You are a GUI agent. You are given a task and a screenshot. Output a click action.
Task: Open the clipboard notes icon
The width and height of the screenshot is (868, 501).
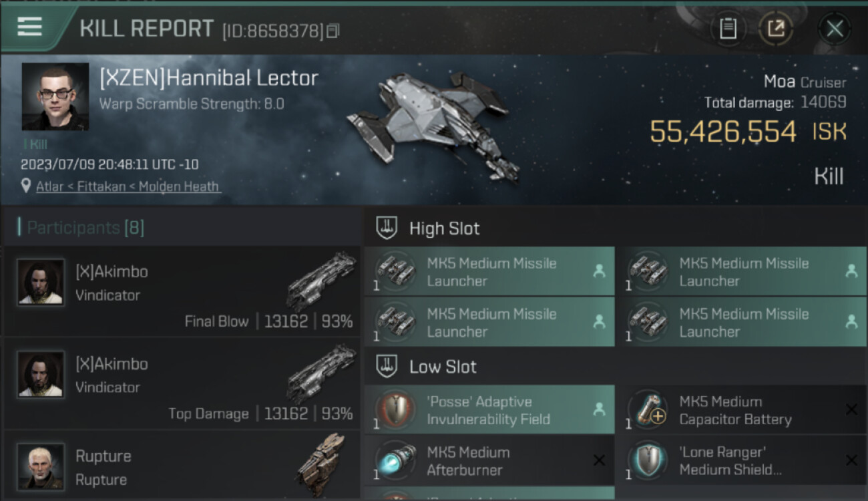(728, 28)
